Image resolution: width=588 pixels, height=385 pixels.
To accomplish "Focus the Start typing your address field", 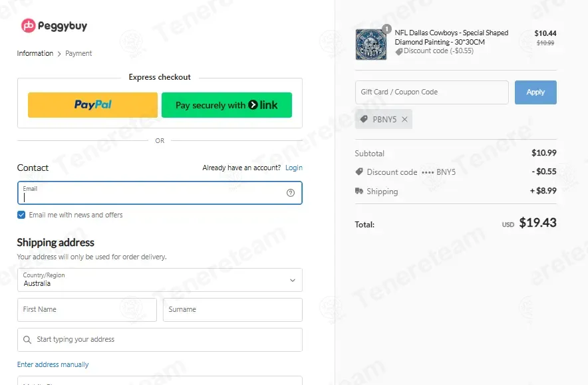I will tap(160, 340).
